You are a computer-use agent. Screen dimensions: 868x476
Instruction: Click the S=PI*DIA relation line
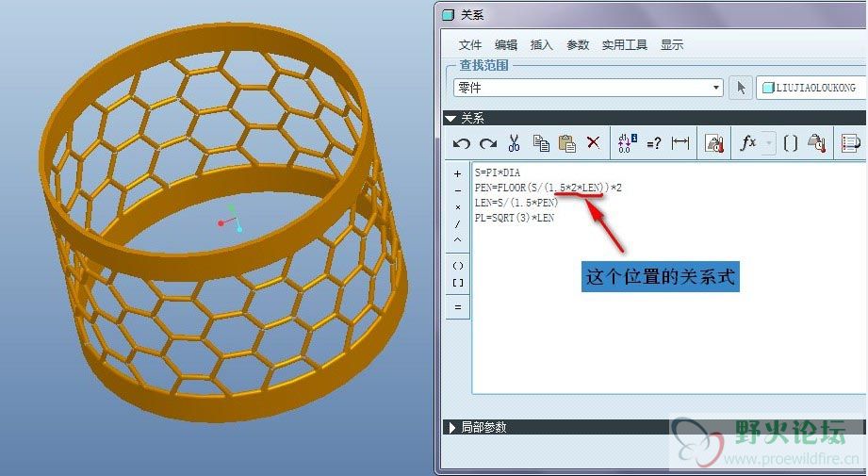[498, 172]
